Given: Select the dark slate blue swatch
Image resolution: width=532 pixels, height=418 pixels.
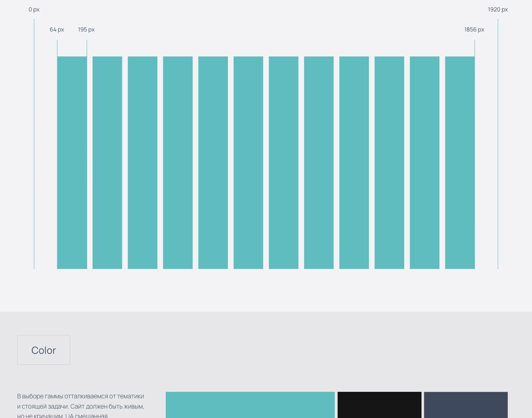Looking at the screenshot, I should [466, 405].
